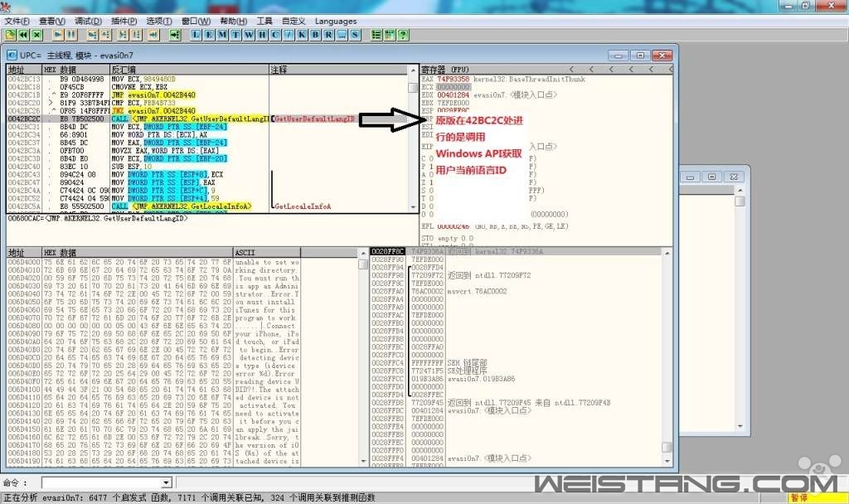Viewport: 849px width, 504px height.
Task: Show Executable modules with the E button
Action: 210,35
